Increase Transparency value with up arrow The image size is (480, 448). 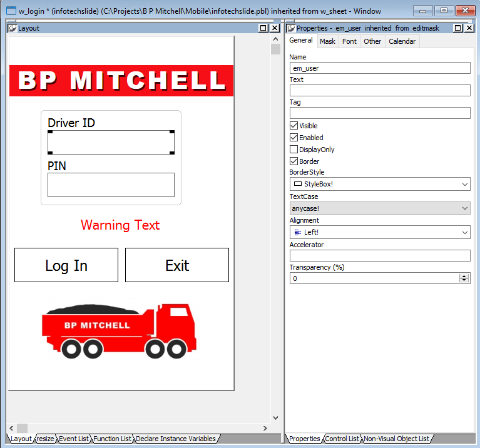[464, 276]
